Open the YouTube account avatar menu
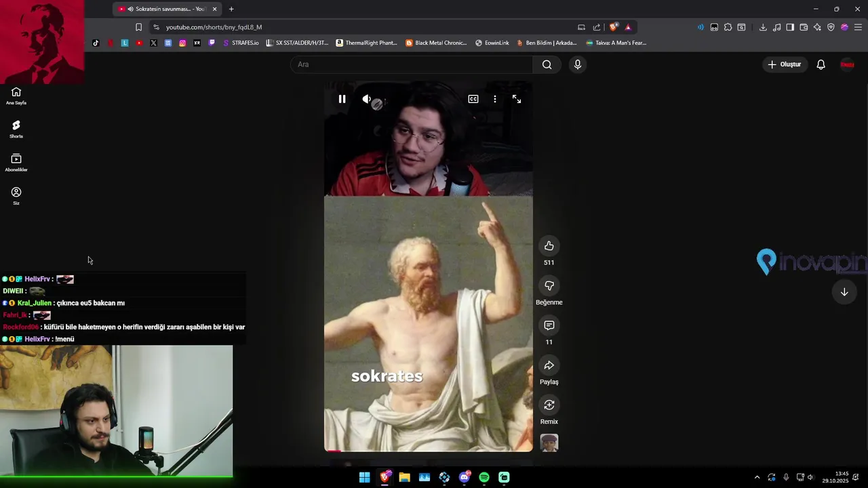This screenshot has height=488, width=868. click(x=847, y=64)
